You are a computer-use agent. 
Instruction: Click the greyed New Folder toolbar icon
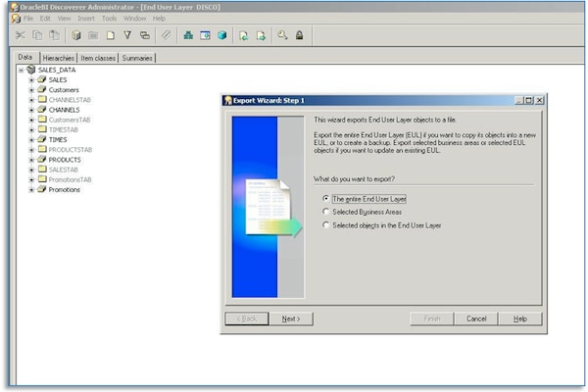(93, 35)
